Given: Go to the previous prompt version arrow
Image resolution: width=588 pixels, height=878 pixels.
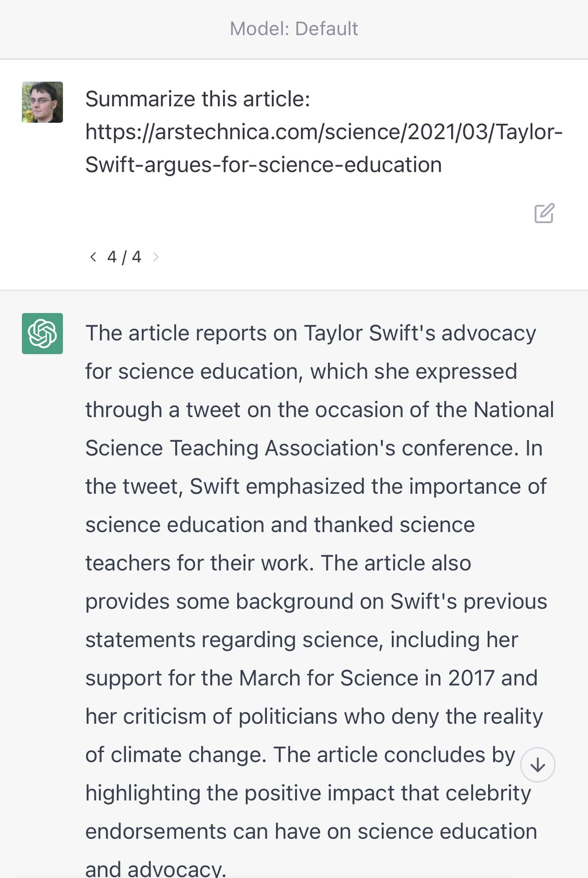Looking at the screenshot, I should click(93, 257).
